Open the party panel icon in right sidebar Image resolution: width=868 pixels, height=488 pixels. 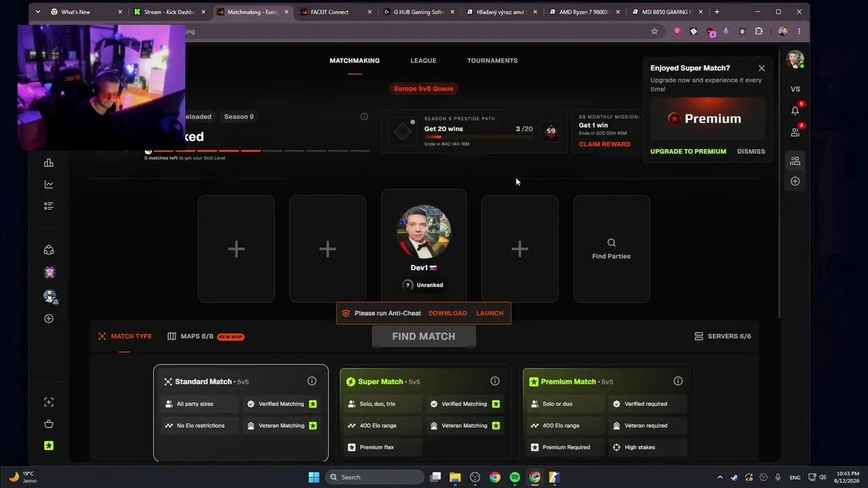click(x=795, y=161)
